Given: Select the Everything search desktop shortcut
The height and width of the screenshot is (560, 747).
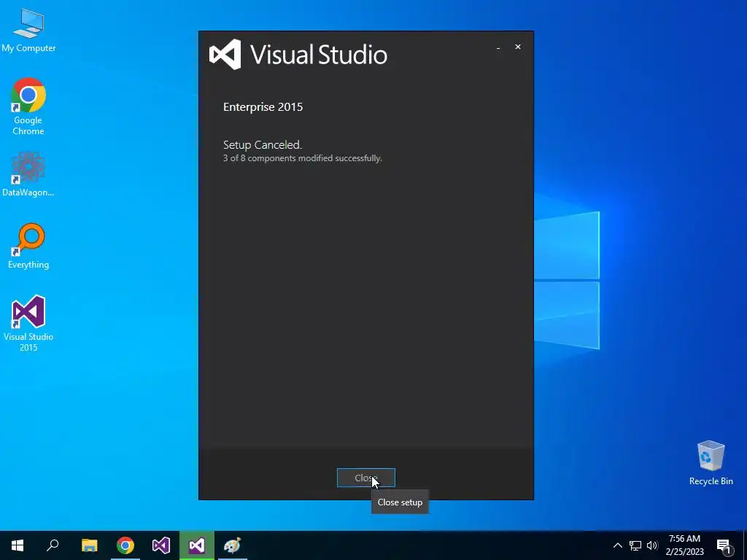Looking at the screenshot, I should (28, 246).
